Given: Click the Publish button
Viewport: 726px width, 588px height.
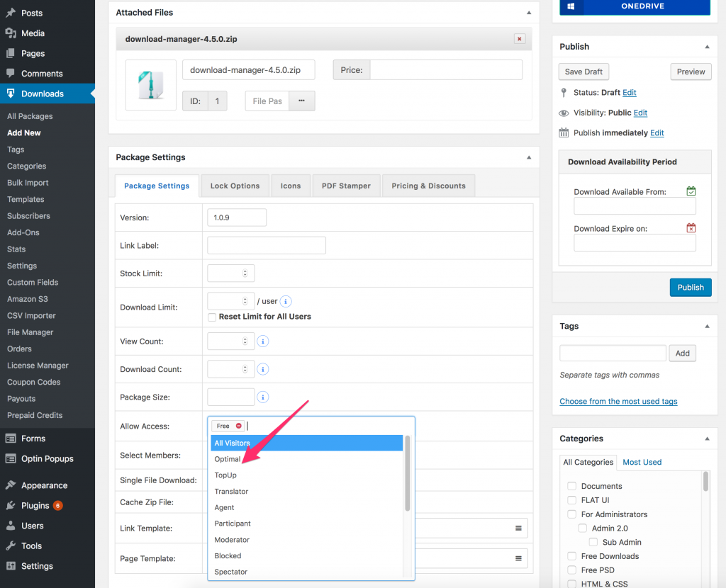Looking at the screenshot, I should 690,288.
